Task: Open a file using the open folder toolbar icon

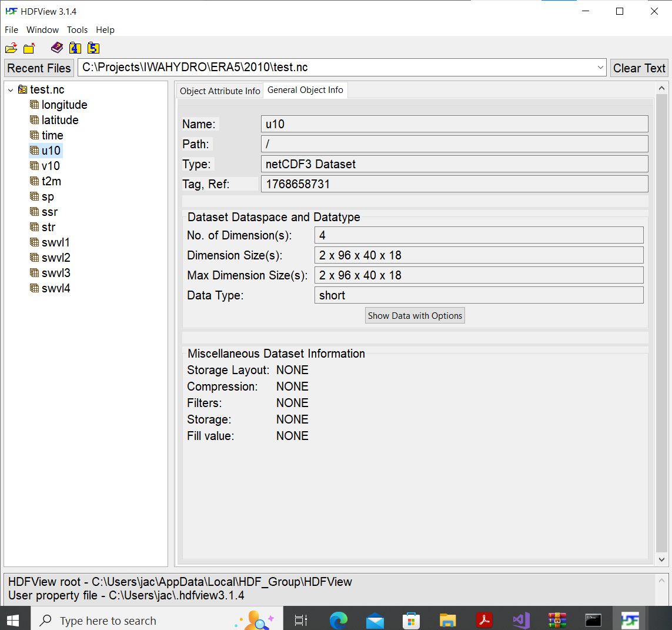Action: tap(11, 48)
